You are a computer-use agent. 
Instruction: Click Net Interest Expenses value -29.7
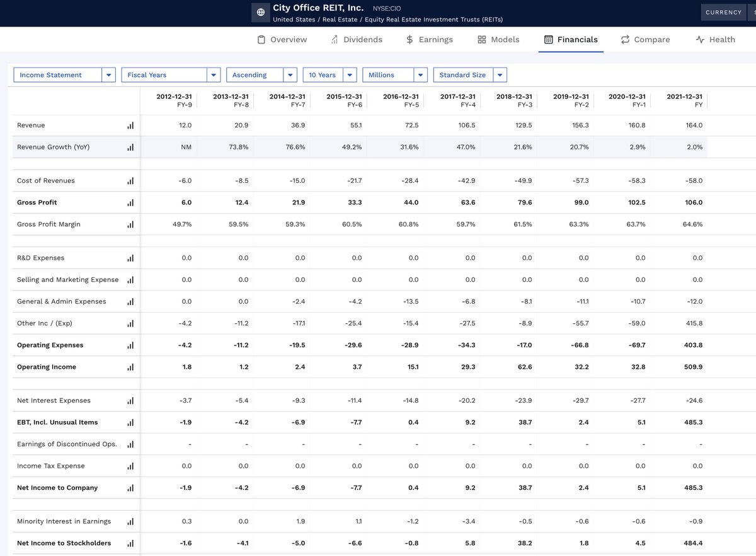pyautogui.click(x=579, y=400)
